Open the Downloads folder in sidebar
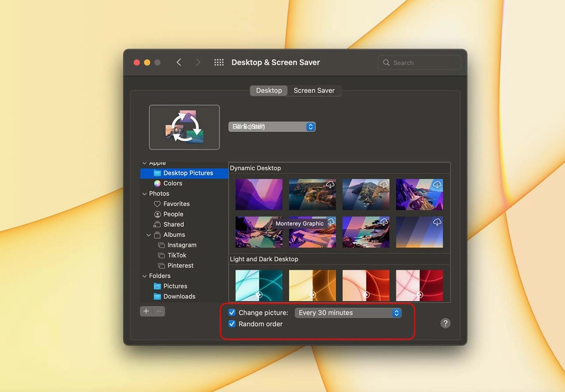Image resolution: width=565 pixels, height=392 pixels. click(179, 296)
